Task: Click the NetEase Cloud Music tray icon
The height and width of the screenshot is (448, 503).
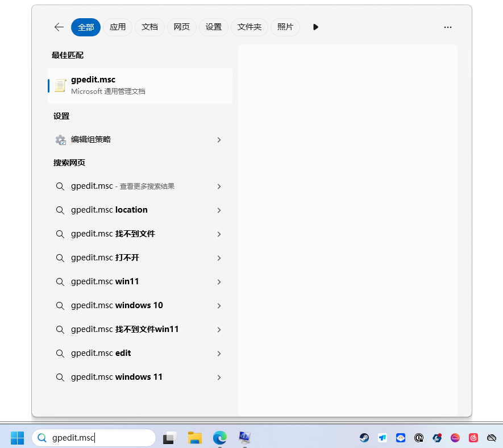Action: click(473, 438)
